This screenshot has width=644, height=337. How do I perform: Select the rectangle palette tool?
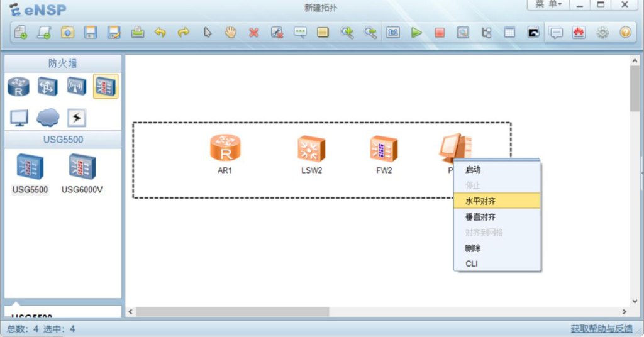click(323, 33)
